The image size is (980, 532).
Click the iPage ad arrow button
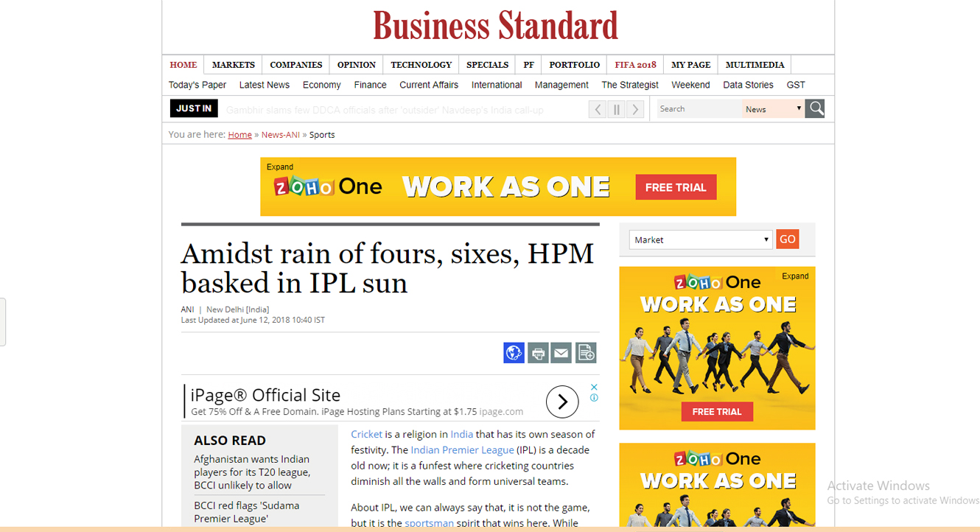coord(562,402)
